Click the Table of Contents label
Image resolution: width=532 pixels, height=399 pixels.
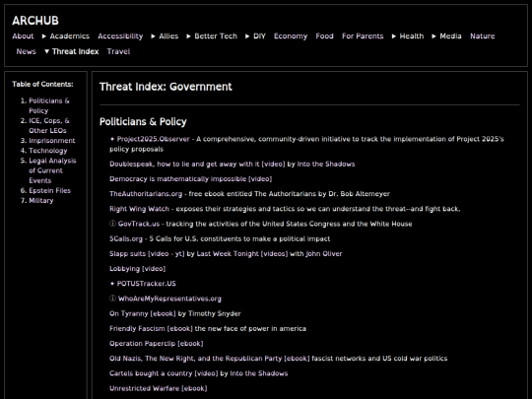pos(42,84)
